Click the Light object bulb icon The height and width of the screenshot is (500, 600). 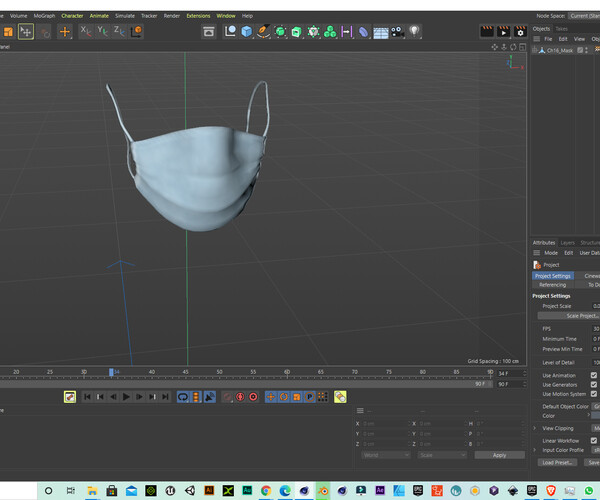pos(414,32)
